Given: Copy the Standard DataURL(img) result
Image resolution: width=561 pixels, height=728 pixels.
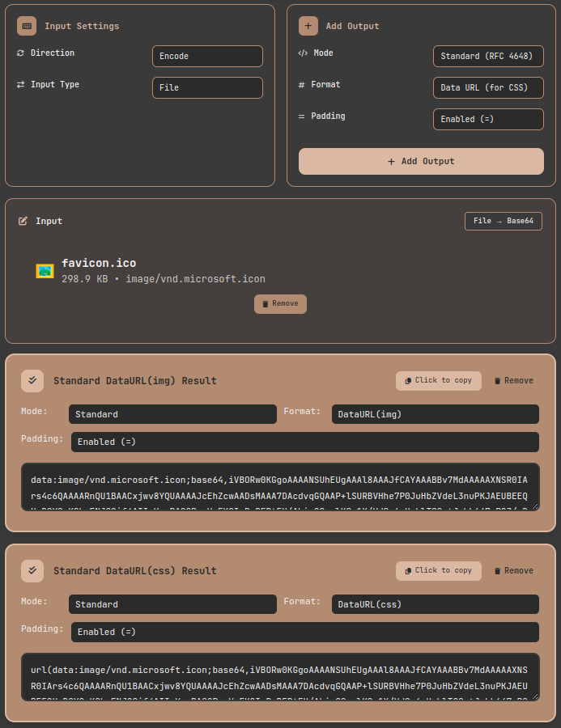Looking at the screenshot, I should pos(438,381).
